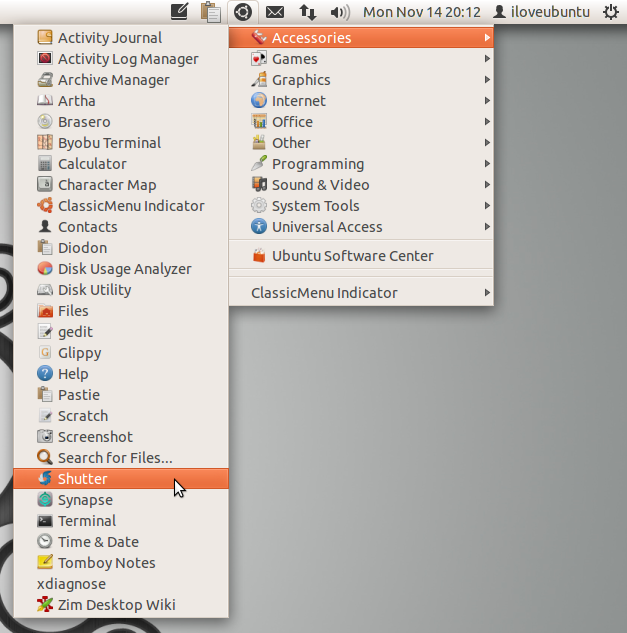The image size is (627, 633).
Task: Open Help
Action: pos(121,373)
